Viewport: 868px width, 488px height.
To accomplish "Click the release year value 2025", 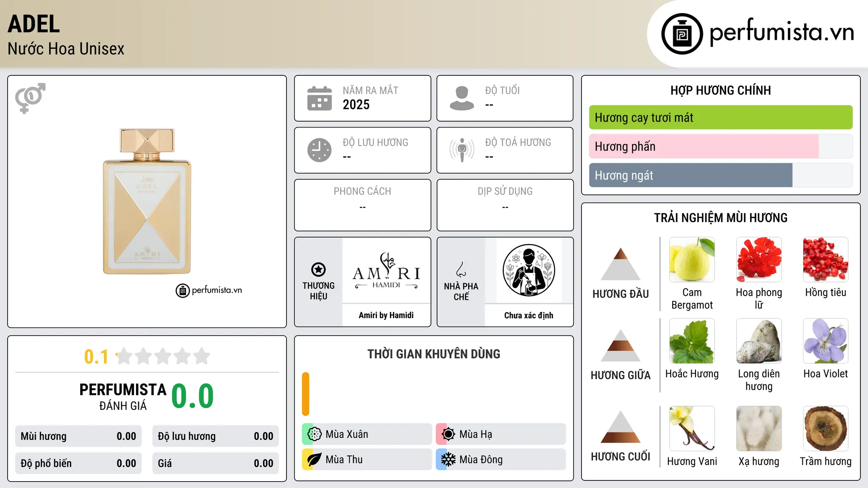I will (x=356, y=105).
